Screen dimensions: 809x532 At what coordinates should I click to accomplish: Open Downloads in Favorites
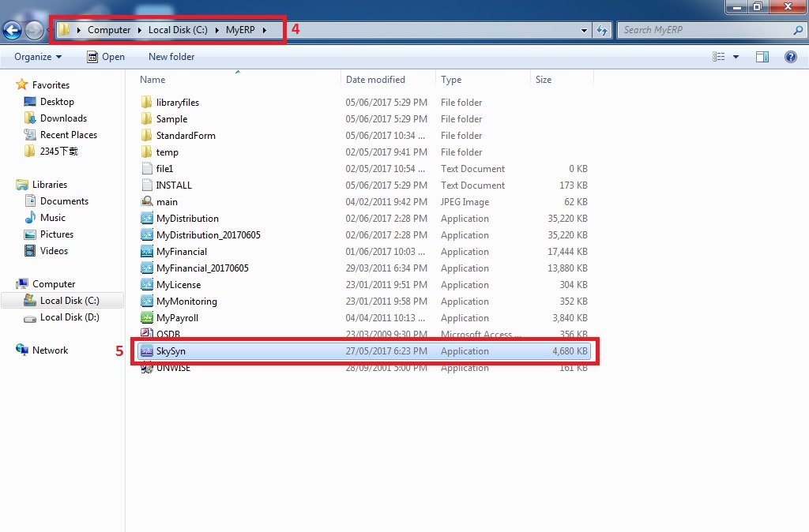tap(63, 118)
